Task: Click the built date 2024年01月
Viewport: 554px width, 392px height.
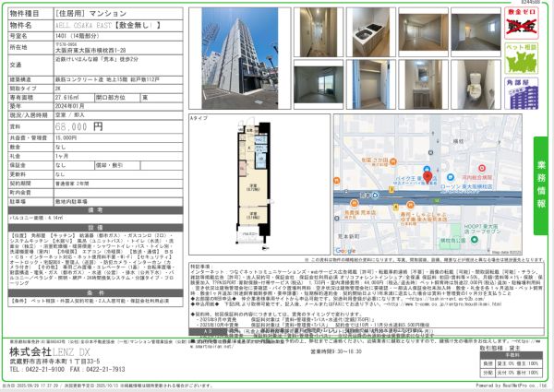Action: coord(69,106)
